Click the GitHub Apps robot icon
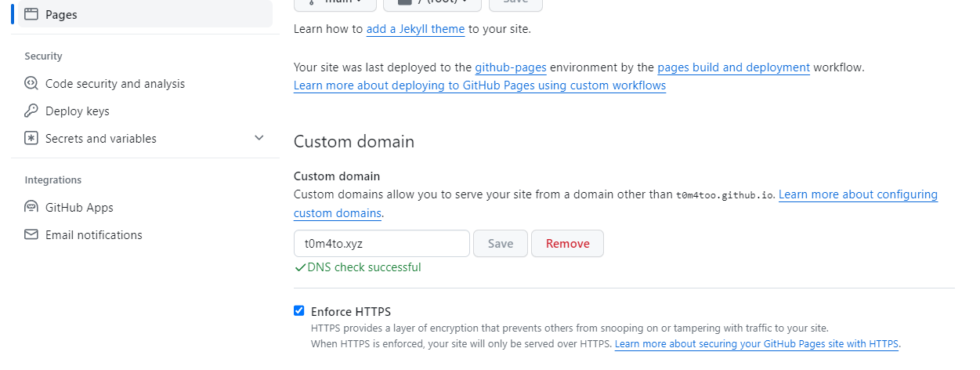Viewport: 980px width, 370px height. (31, 208)
